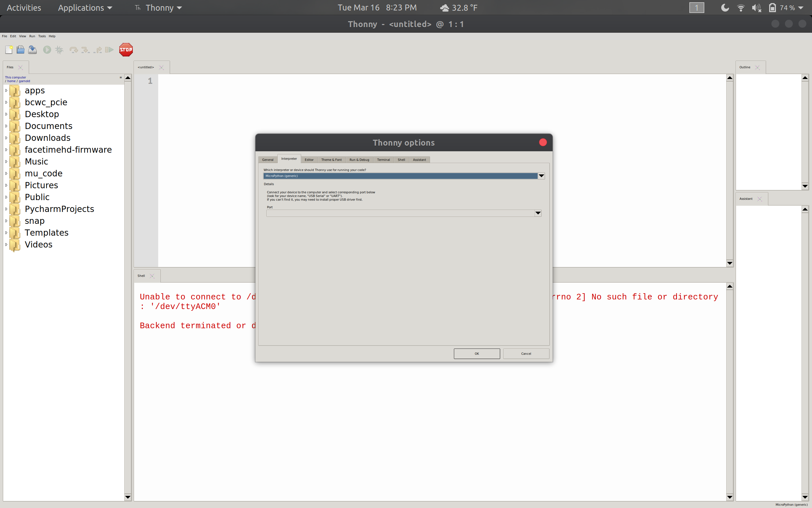Open the Applications menu in top bar
Viewport: 812px width, 508px height.
click(85, 8)
